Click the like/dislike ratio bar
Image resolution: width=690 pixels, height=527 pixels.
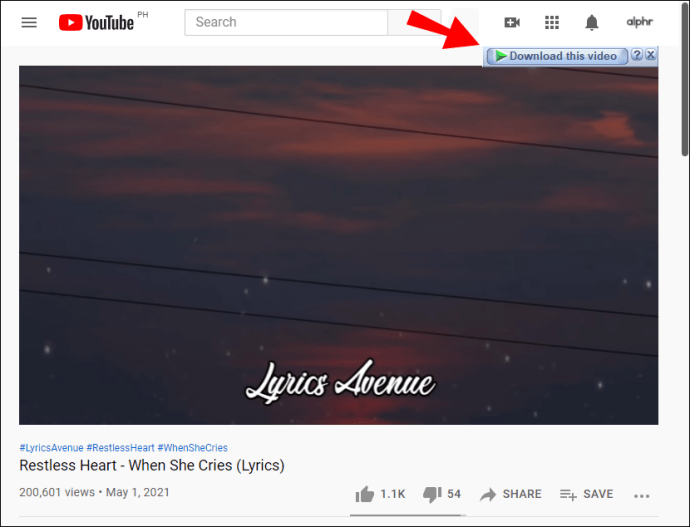(x=408, y=515)
